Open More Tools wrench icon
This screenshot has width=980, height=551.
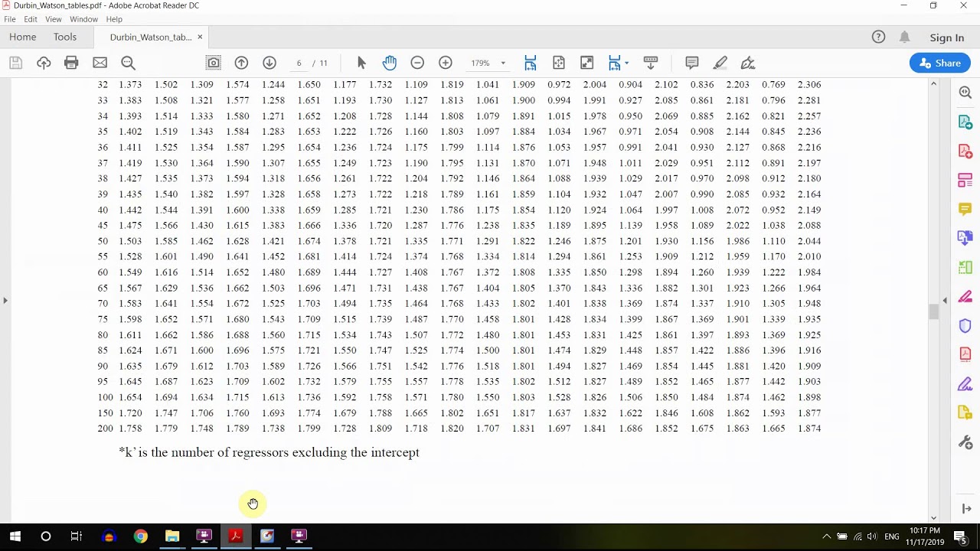965,442
